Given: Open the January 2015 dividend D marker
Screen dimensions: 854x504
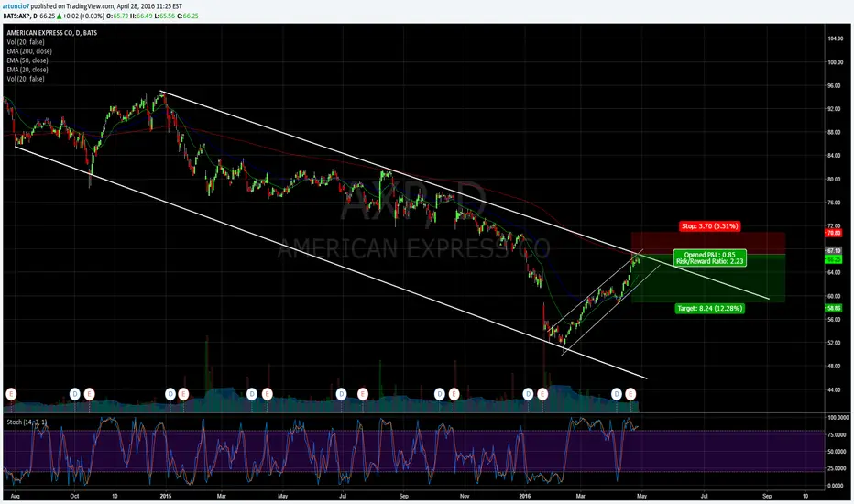Looking at the screenshot, I should tap(170, 393).
